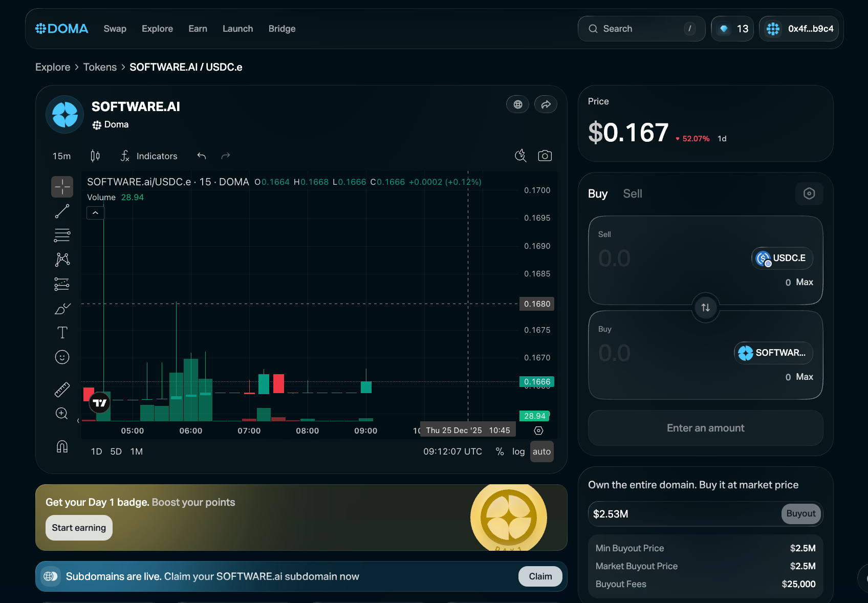The image size is (868, 603).
Task: Open the 15m interval dropdown
Action: tap(62, 156)
